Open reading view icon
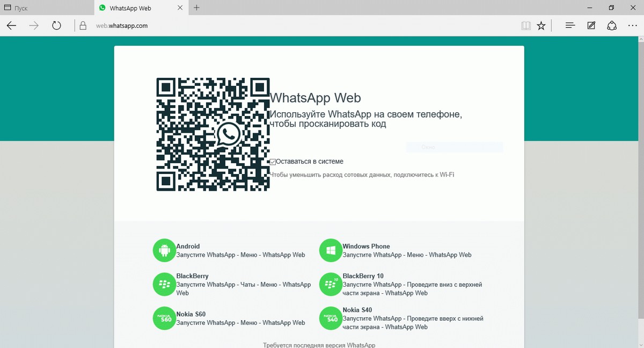Image resolution: width=644 pixels, height=348 pixels. click(x=526, y=25)
